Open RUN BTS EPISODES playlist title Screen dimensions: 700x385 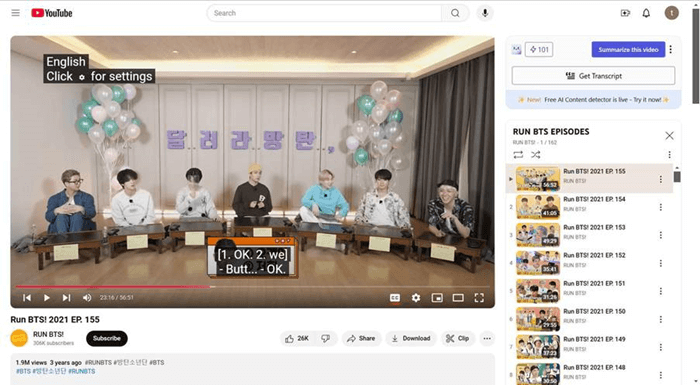tap(551, 132)
